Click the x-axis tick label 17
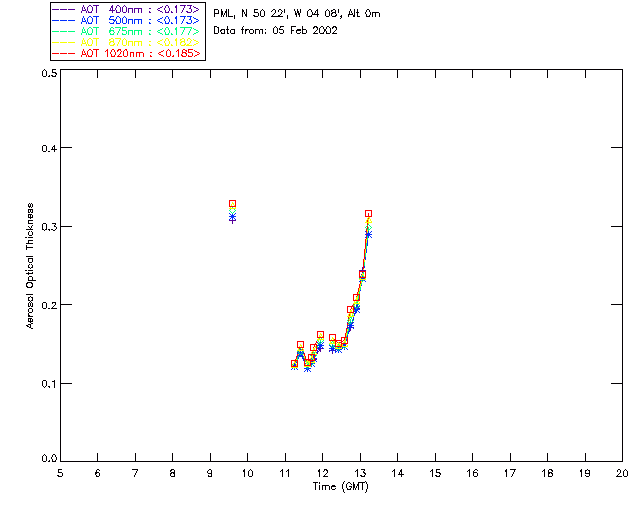 click(510, 473)
